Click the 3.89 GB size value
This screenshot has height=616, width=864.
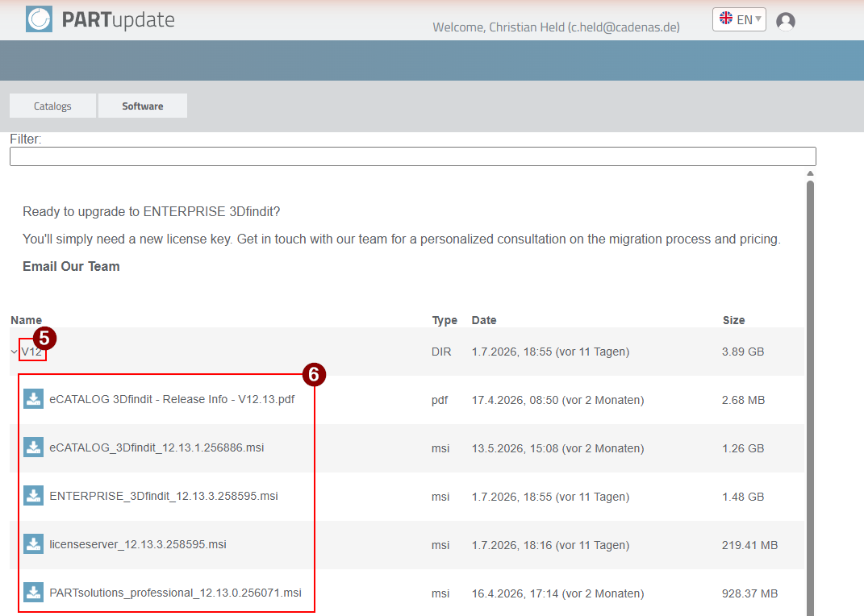click(x=743, y=352)
